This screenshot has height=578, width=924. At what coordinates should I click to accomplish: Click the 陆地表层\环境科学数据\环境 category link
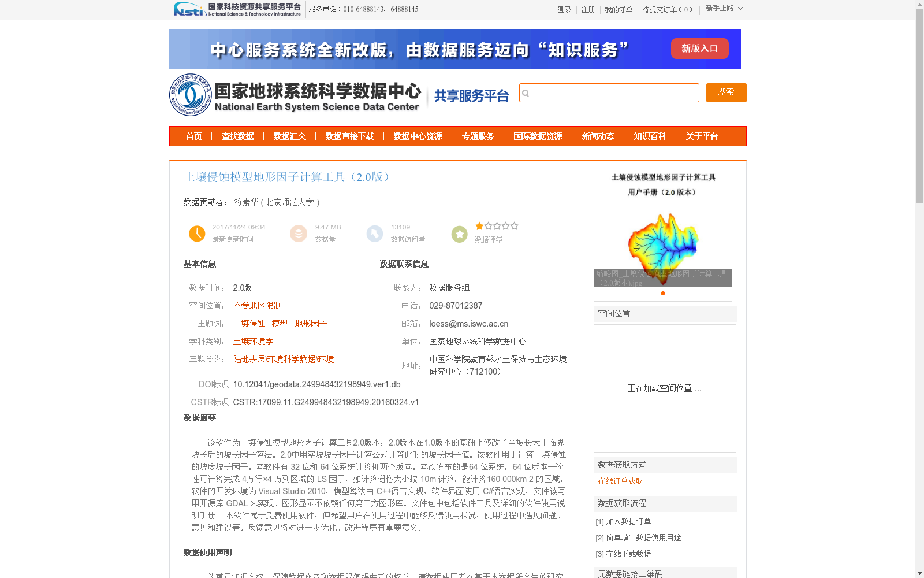pyautogui.click(x=284, y=360)
